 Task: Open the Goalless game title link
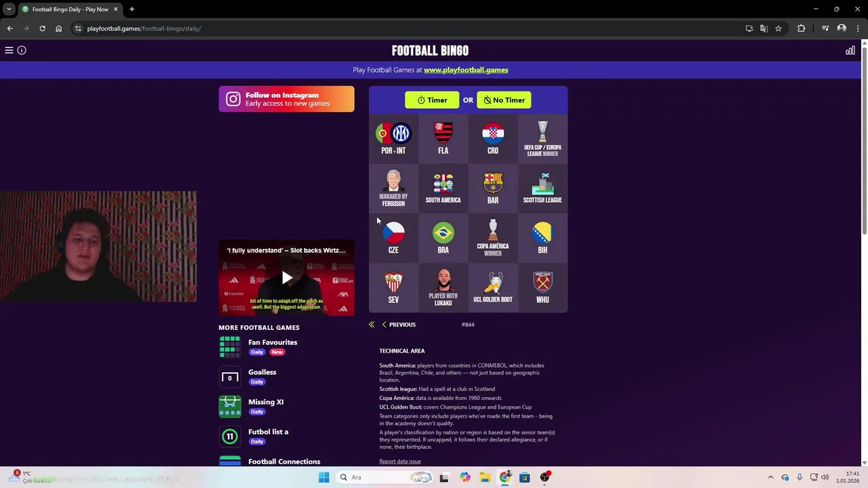(x=262, y=372)
